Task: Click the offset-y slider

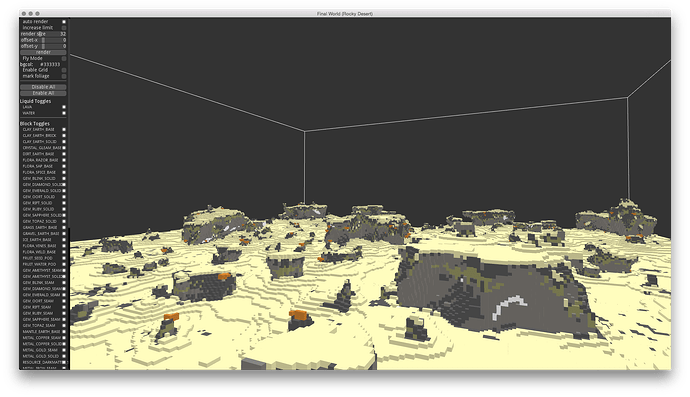Action: [x=43, y=46]
